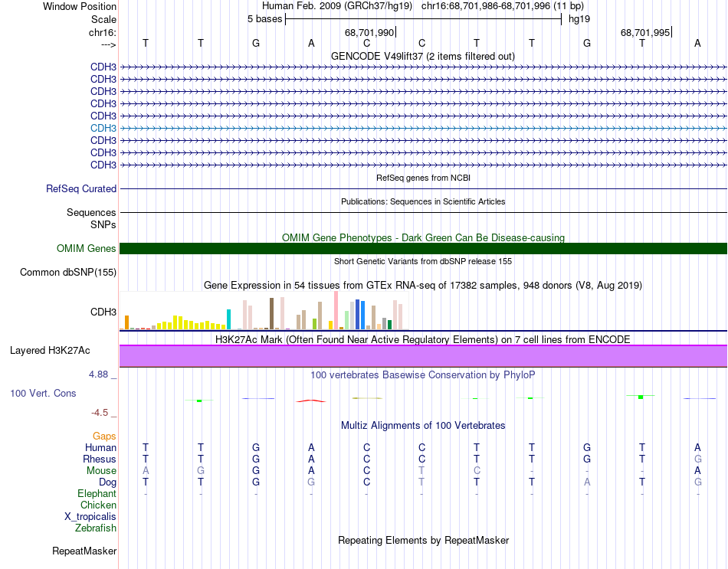Click the Layered H3K27Ac label

[x=50, y=351]
